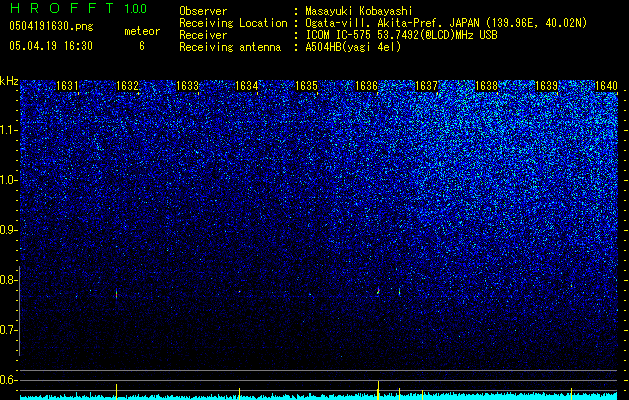Click the "Receiving antenna" label

[230, 47]
